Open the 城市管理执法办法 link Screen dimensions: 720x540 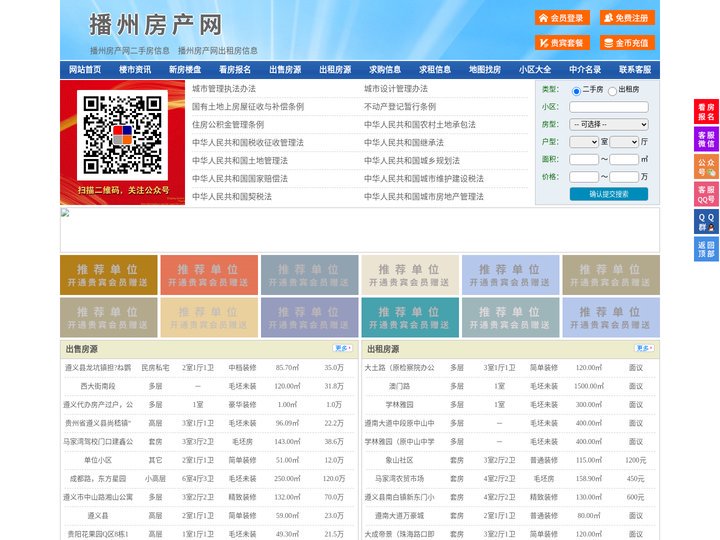coord(224,89)
